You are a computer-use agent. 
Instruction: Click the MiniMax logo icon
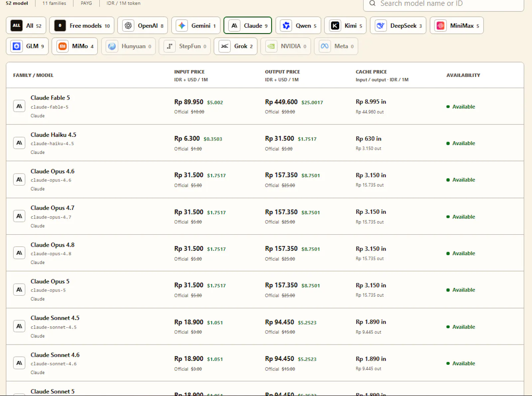pos(441,26)
